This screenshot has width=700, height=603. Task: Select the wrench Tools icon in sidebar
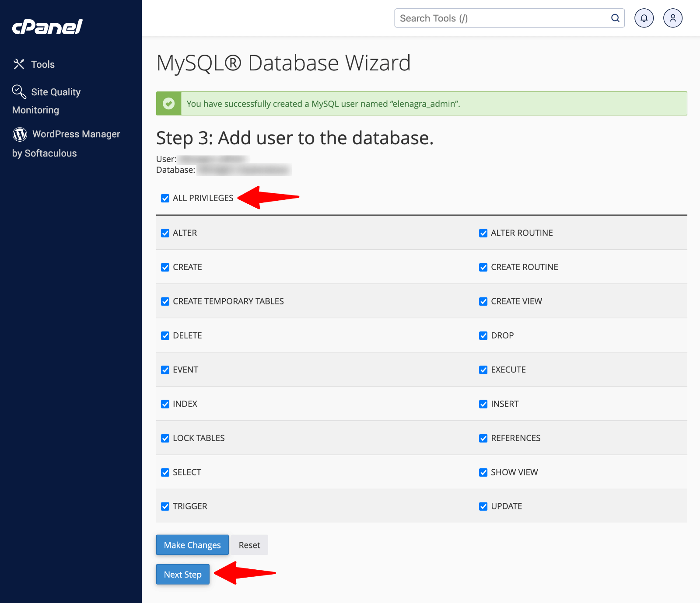click(x=19, y=64)
